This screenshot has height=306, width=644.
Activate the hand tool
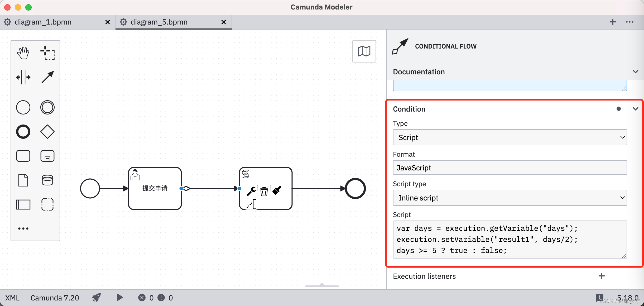(x=23, y=53)
